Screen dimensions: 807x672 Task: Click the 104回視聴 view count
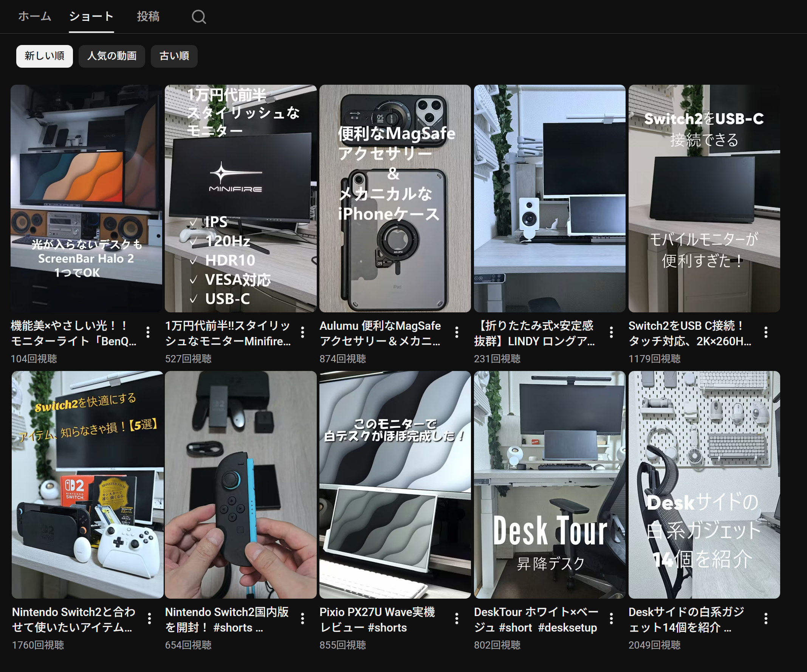[34, 359]
